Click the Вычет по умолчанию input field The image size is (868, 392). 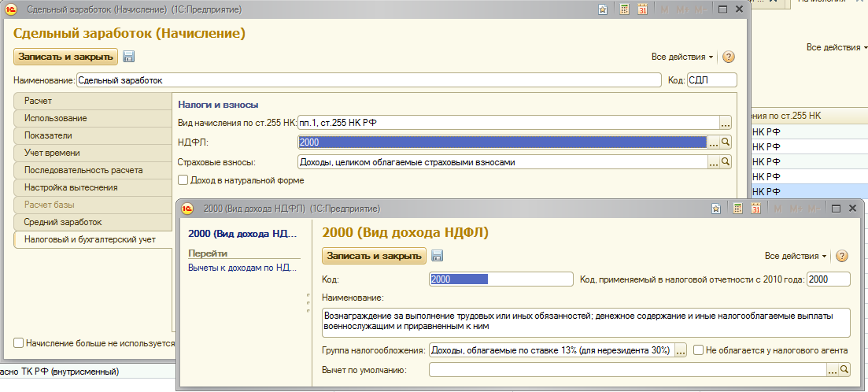coord(628,369)
